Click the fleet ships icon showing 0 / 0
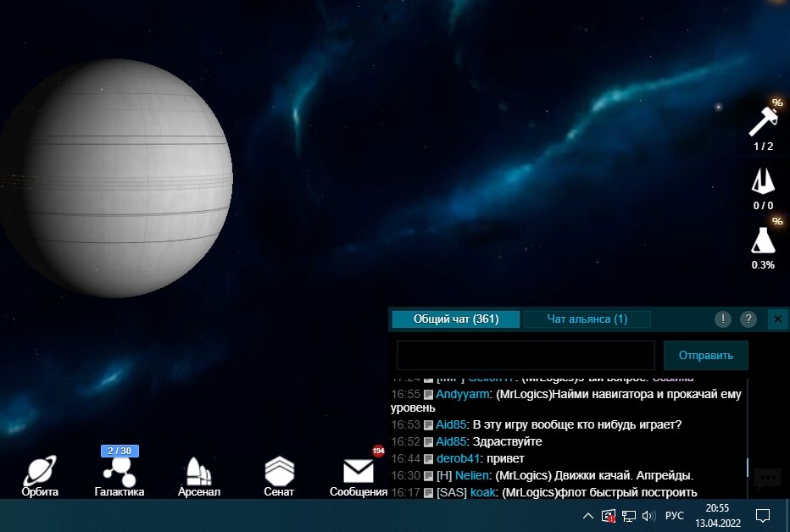The height and width of the screenshot is (532, 790). coord(763,181)
